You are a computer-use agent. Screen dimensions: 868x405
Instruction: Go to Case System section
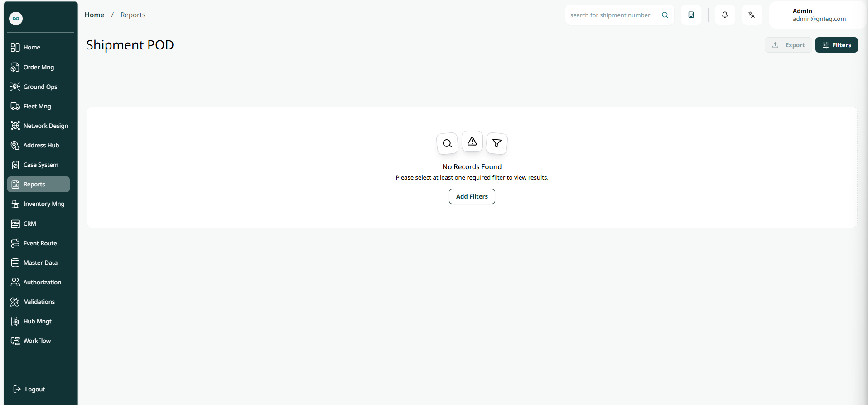coord(41,165)
